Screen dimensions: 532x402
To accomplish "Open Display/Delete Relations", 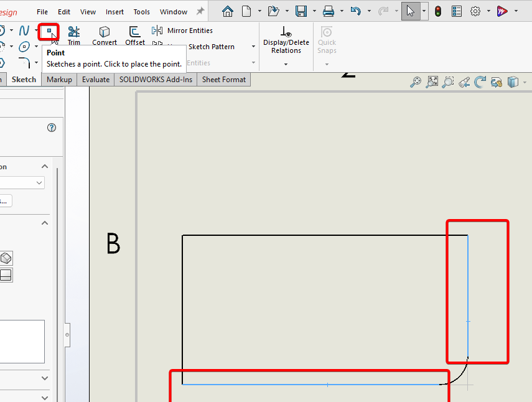I will (x=286, y=40).
